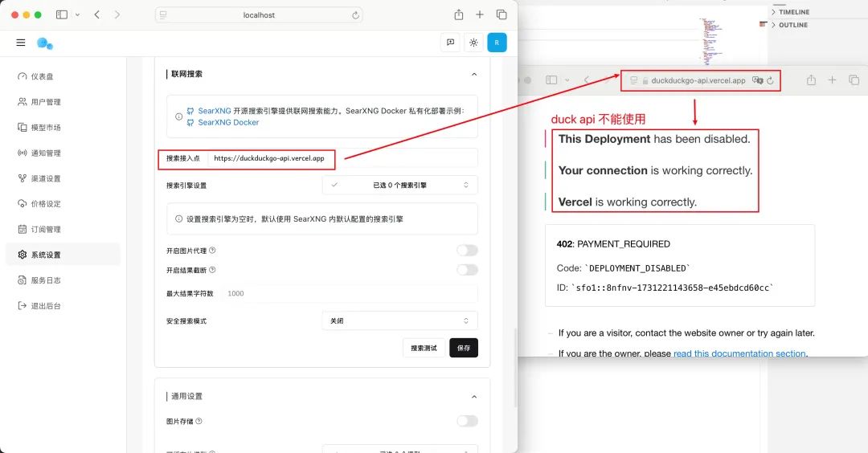Open the hamburger menu in the admin panel
This screenshot has height=453, width=868.
[x=20, y=43]
